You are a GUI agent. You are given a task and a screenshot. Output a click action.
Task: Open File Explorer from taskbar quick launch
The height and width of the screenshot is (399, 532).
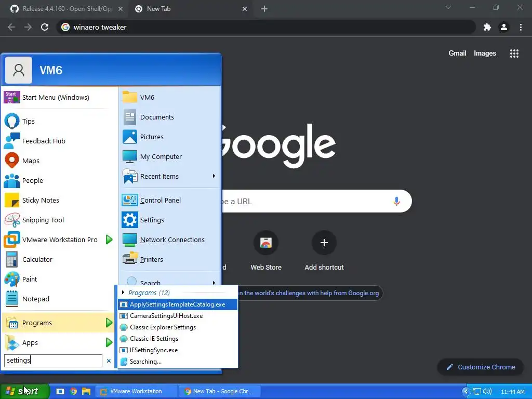(86, 391)
